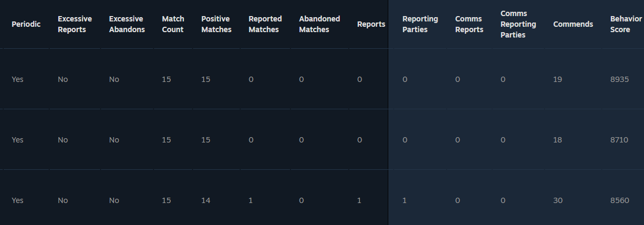Screen dimensions: 644x225
Task: Click the Positive Matches column header
Action: point(217,24)
